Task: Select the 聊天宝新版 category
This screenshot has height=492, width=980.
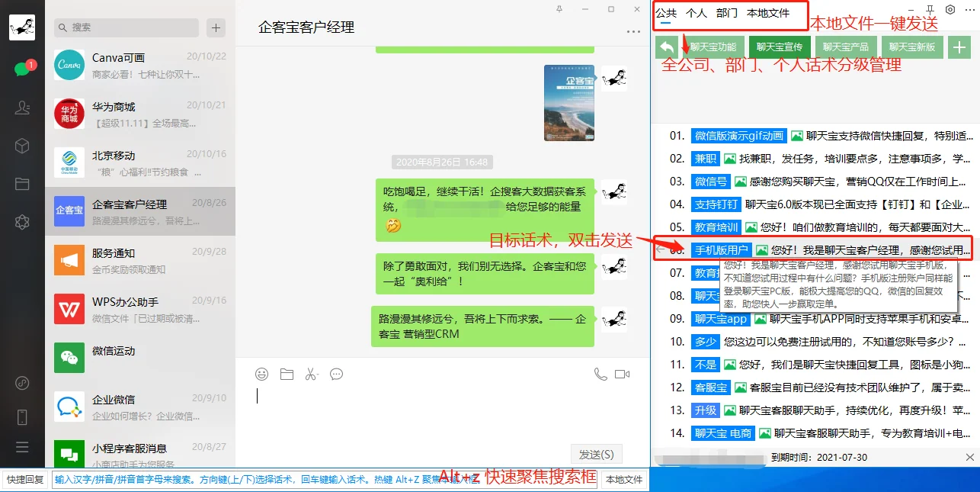Action: (x=912, y=47)
